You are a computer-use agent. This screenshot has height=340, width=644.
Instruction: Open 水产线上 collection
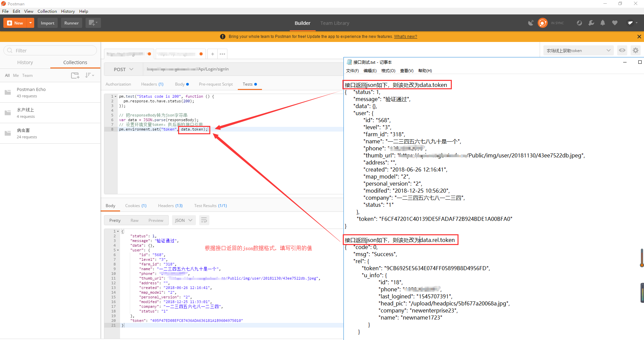(50, 113)
